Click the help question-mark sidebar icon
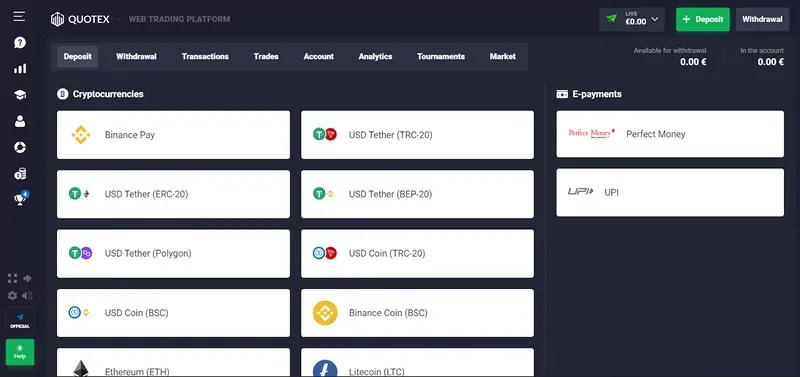The height and width of the screenshot is (377, 800). click(x=19, y=43)
